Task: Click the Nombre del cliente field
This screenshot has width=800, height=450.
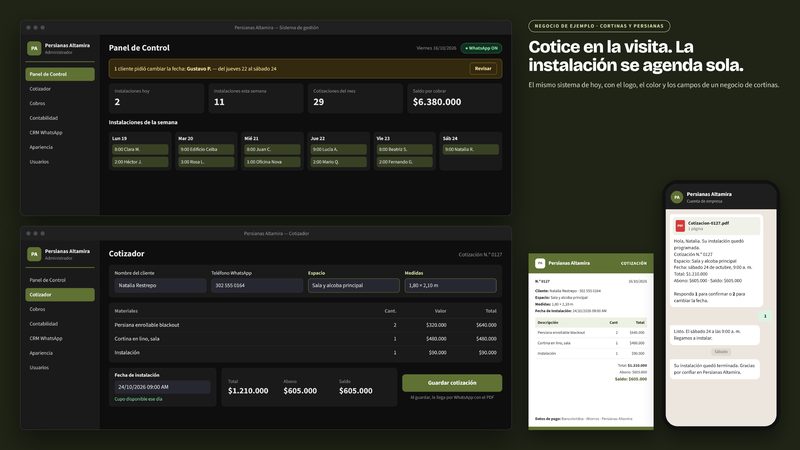Action: (160, 285)
